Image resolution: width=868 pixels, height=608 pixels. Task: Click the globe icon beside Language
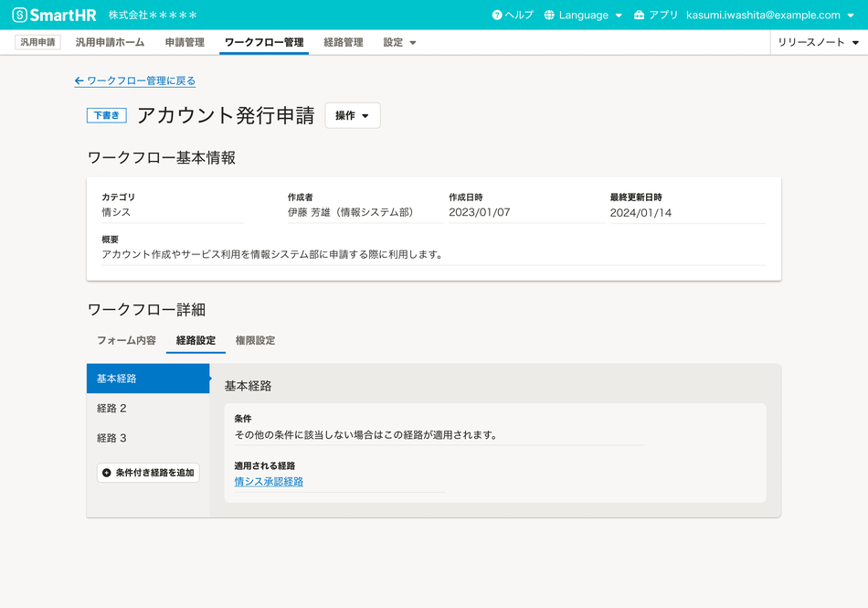tap(549, 15)
